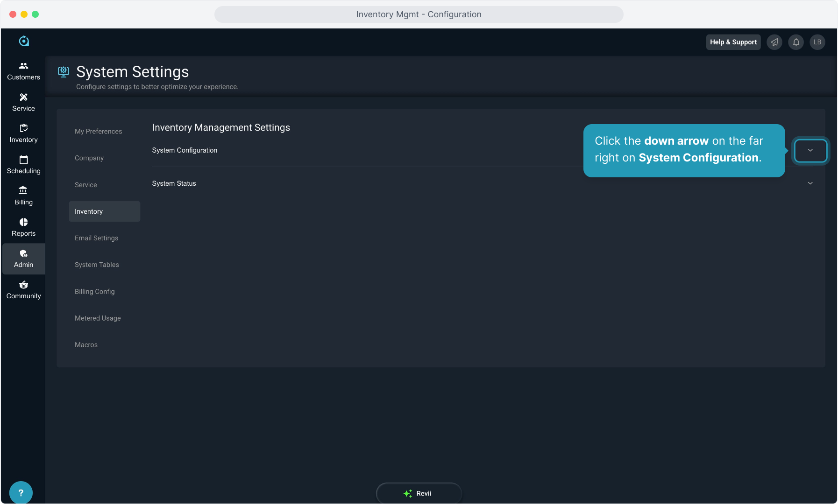Click the app logo at top left
Image resolution: width=838 pixels, height=504 pixels.
24,41
